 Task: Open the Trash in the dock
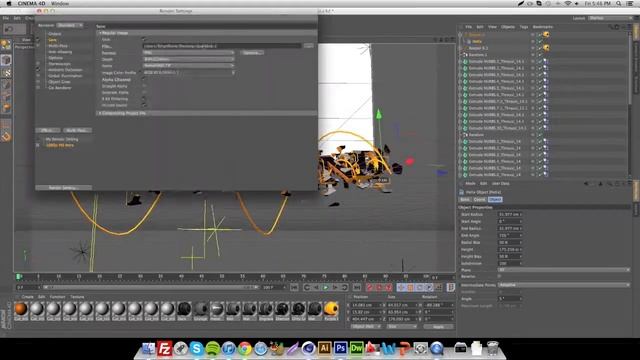pos(493,349)
